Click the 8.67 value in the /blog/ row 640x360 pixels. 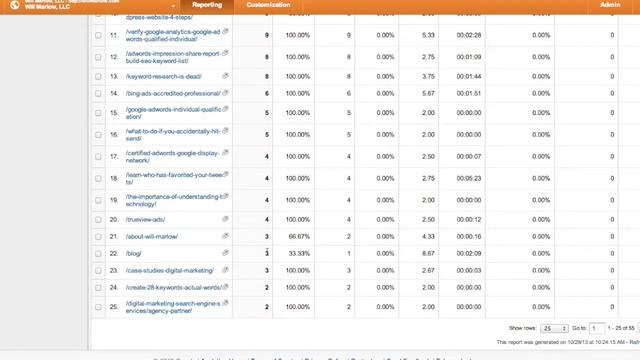pos(428,253)
